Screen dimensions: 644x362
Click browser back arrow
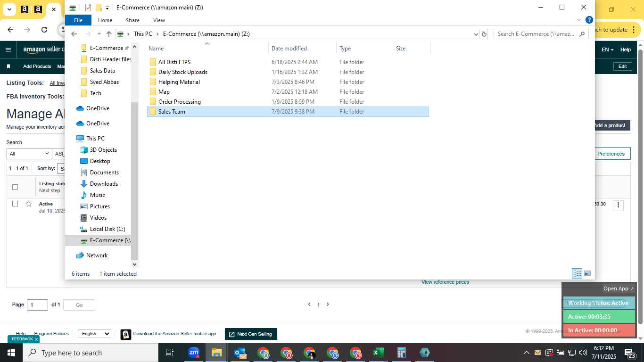[x=10, y=30]
